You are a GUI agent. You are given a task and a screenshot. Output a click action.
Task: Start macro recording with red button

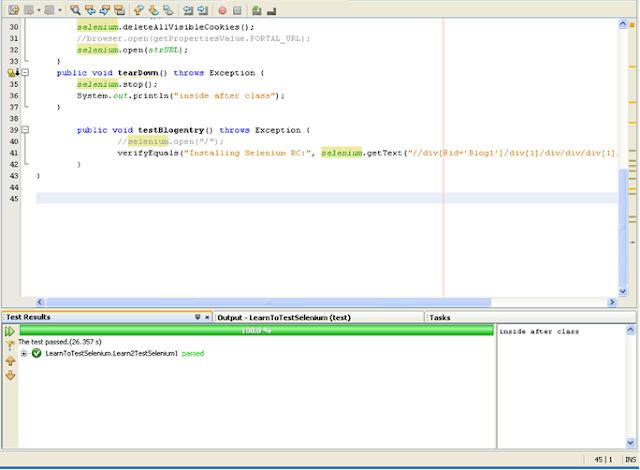pos(222,10)
